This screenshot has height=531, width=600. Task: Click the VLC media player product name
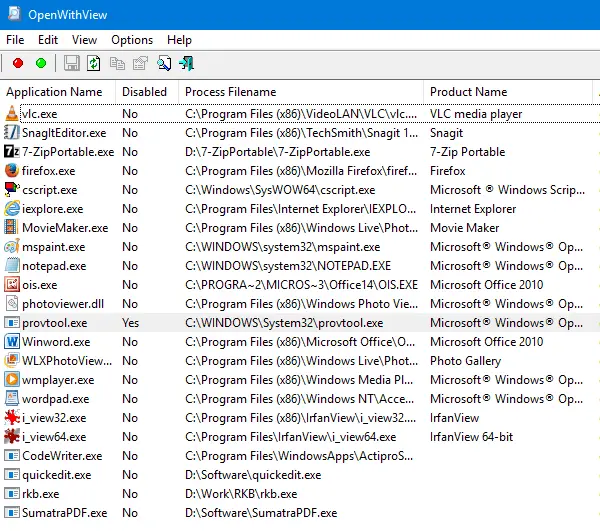click(476, 114)
